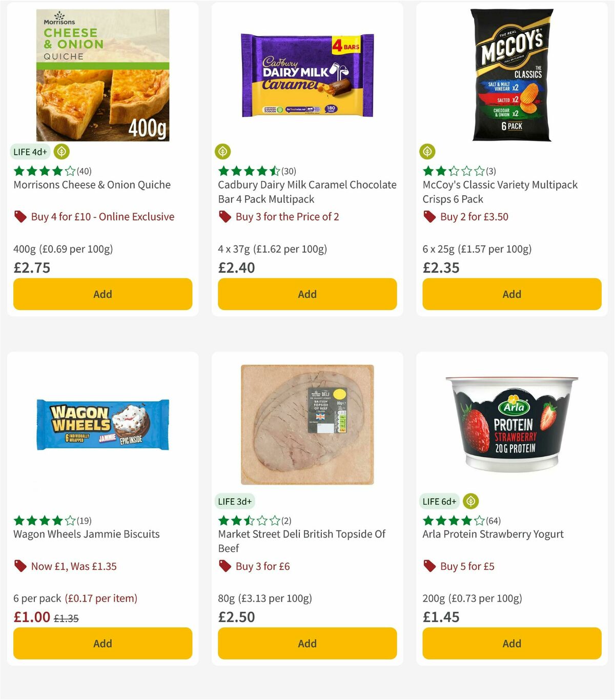615x700 pixels.
Task: Click the 'LIFE 3d+' badge on the Topside Beef card
Action: 235,501
